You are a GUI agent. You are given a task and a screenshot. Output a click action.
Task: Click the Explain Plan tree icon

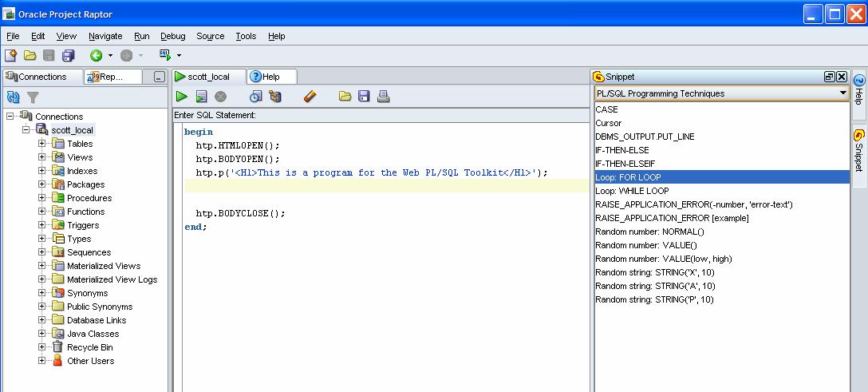pos(275,97)
